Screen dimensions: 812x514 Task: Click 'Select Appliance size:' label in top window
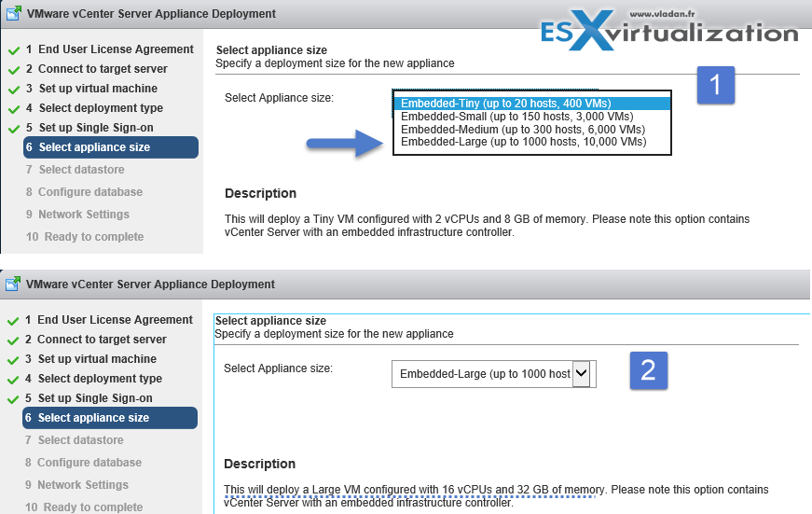click(x=279, y=98)
